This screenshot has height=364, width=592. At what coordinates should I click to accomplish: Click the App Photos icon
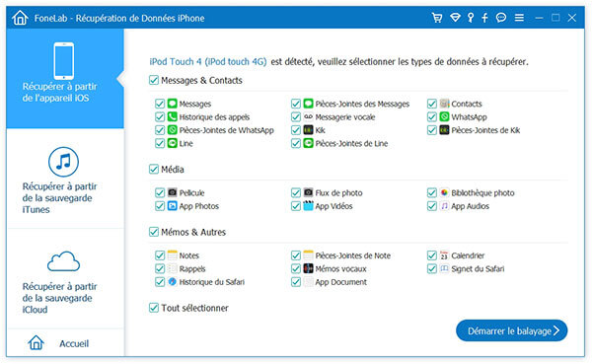(172, 206)
